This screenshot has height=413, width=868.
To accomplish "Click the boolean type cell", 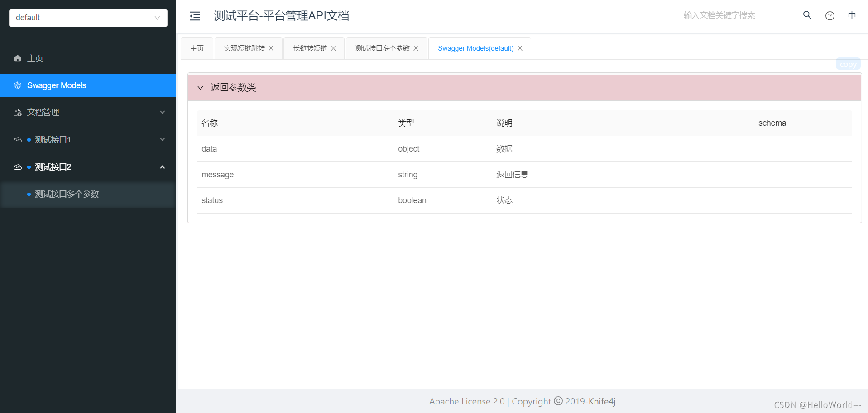I will pyautogui.click(x=412, y=200).
